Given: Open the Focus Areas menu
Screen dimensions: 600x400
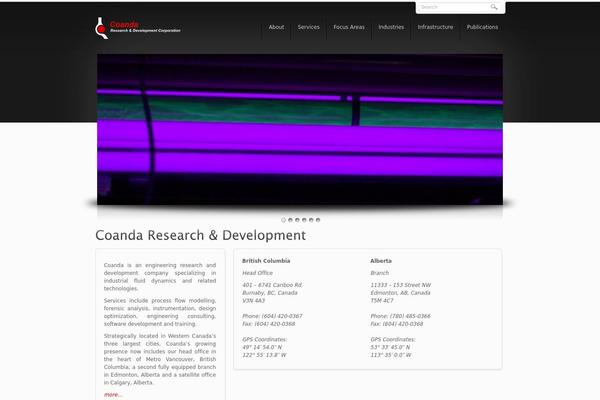Looking at the screenshot, I should (349, 27).
